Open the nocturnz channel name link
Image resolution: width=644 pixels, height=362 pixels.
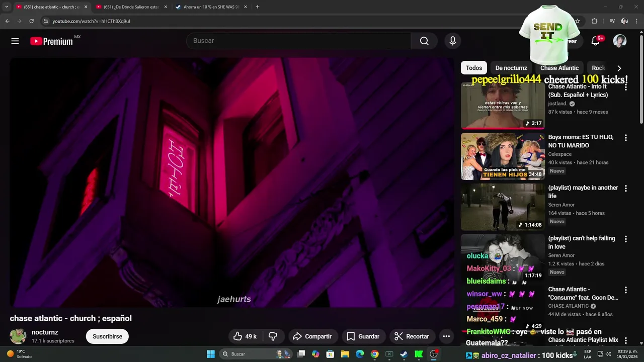(x=45, y=332)
